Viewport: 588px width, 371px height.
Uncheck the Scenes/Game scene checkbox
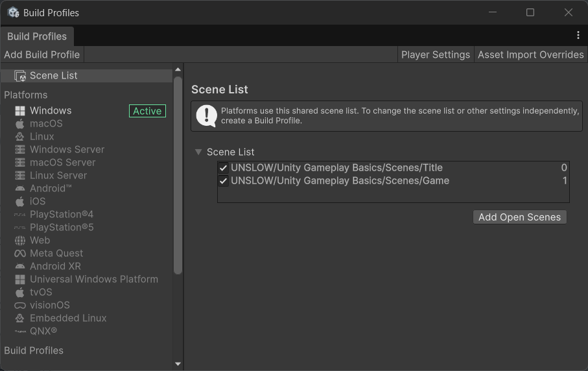click(224, 181)
